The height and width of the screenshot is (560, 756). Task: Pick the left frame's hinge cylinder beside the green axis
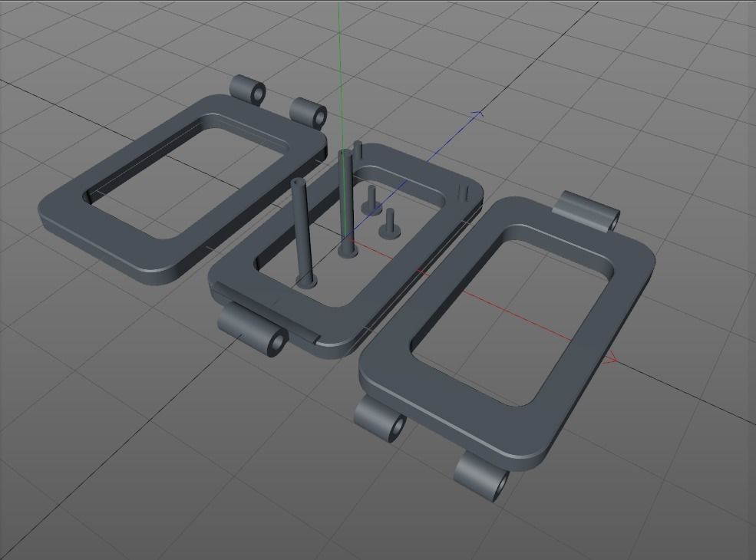pos(309,113)
